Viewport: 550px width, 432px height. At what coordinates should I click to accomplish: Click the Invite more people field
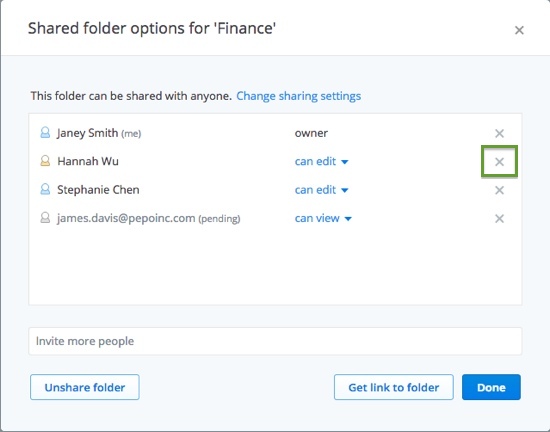pos(275,341)
